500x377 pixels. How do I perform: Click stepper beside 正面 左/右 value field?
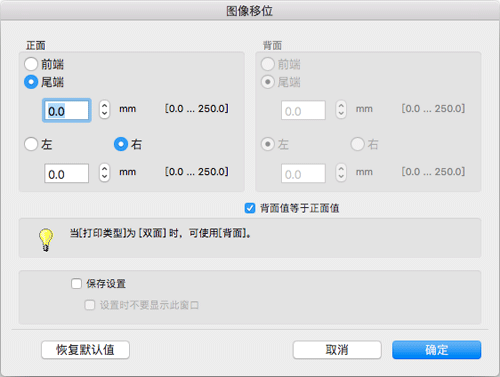(x=104, y=173)
